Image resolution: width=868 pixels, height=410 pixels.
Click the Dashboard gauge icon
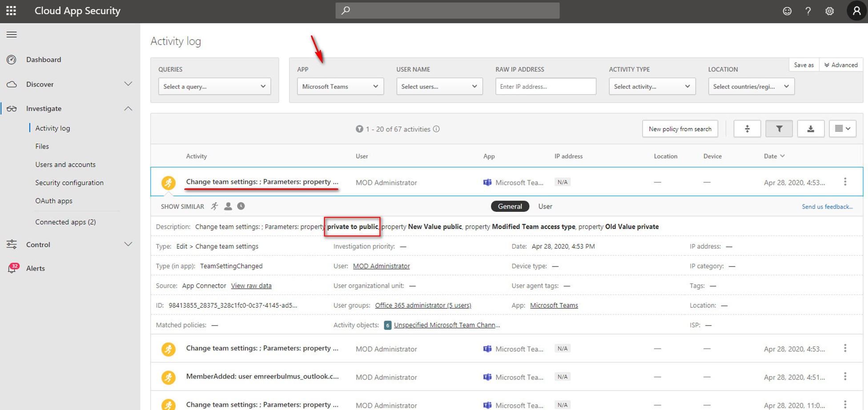12,60
